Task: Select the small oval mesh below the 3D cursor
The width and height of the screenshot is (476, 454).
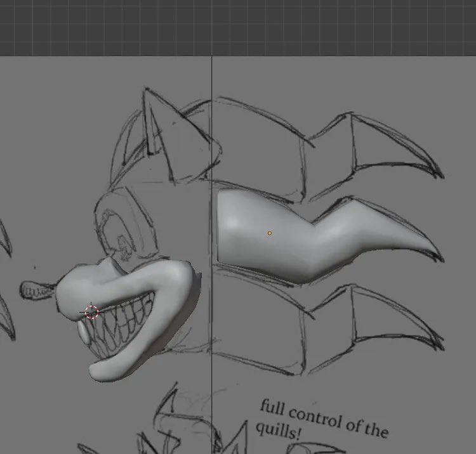Action: pos(84,333)
